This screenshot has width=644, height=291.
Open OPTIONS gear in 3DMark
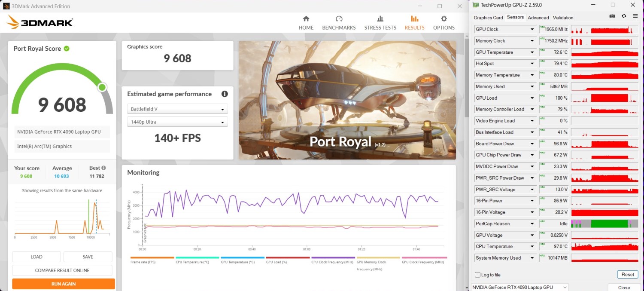[444, 19]
